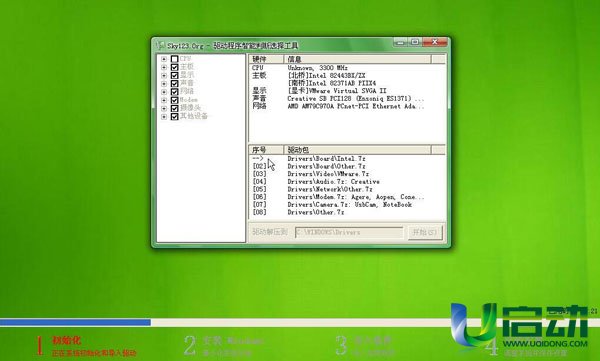Click the 序号 column header

pyautogui.click(x=266, y=150)
